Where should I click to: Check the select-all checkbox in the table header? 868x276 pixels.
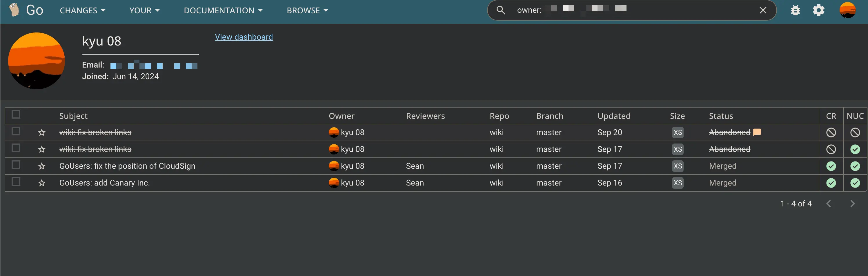pos(16,115)
